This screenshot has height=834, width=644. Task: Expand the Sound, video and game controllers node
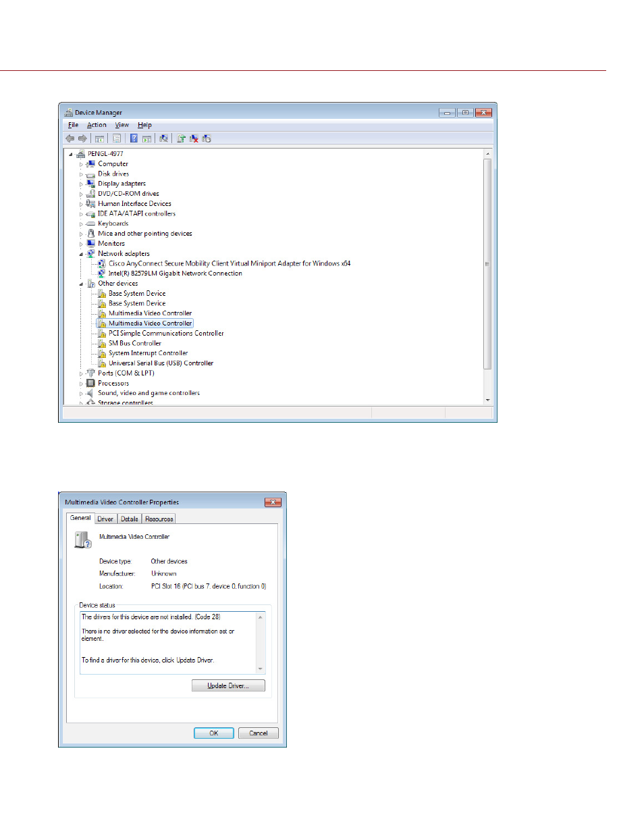[x=81, y=393]
